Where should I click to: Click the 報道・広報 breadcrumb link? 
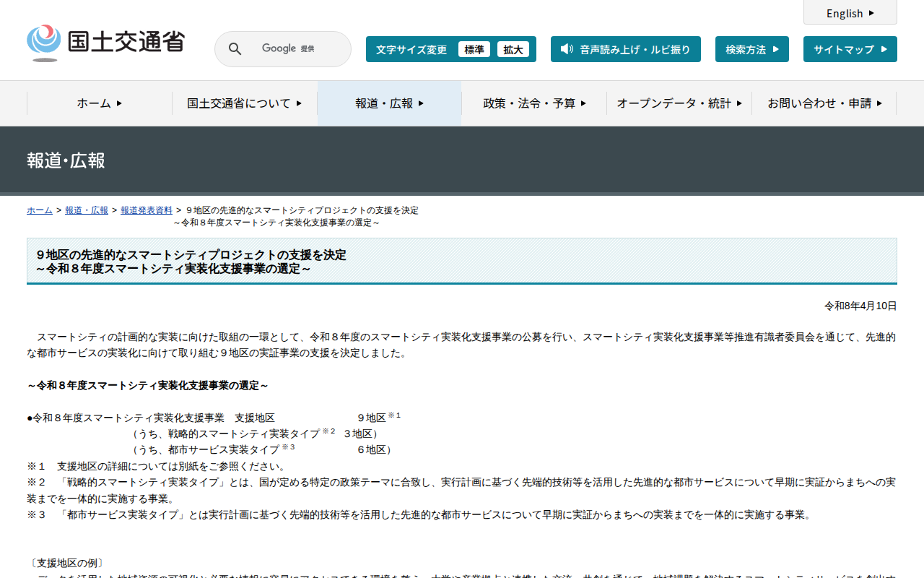87,210
